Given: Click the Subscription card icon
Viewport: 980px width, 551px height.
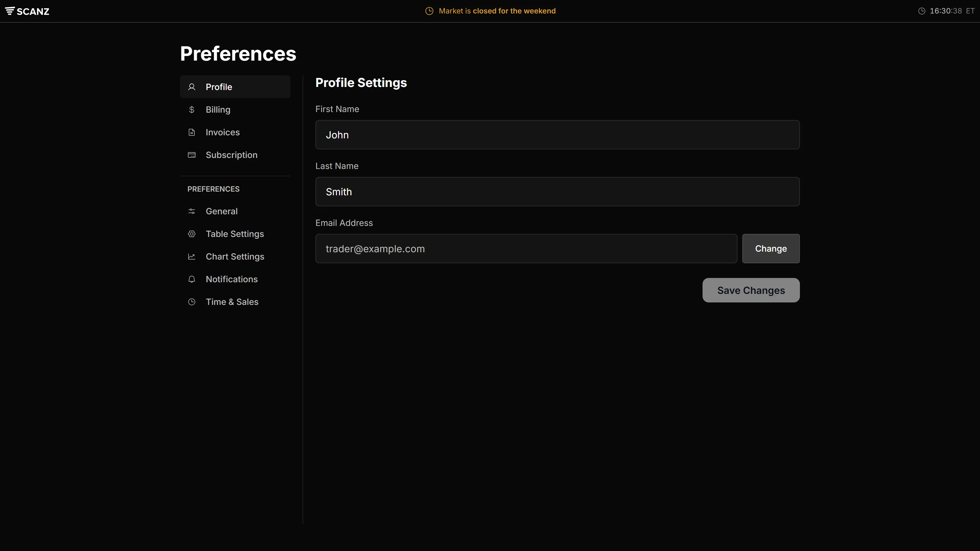Looking at the screenshot, I should point(192,155).
